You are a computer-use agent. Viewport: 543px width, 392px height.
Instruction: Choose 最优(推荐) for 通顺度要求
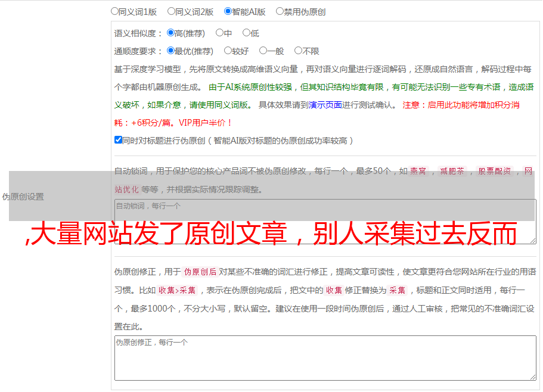(170, 51)
